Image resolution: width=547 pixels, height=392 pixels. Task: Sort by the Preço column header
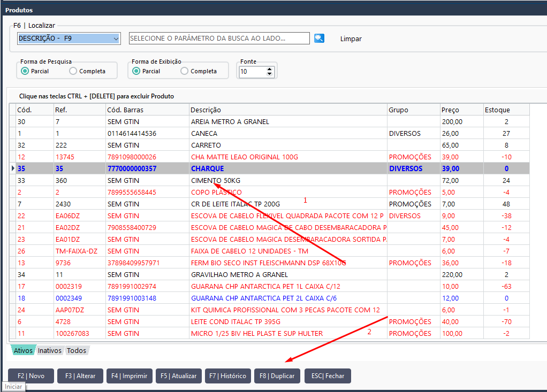coord(461,110)
